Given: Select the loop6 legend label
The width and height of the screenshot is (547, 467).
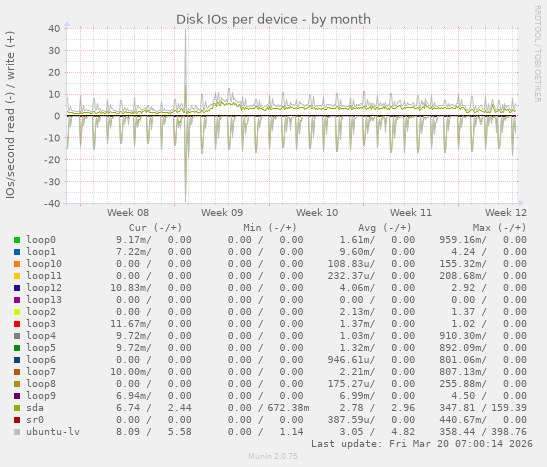Looking at the screenshot, I should (x=41, y=360).
